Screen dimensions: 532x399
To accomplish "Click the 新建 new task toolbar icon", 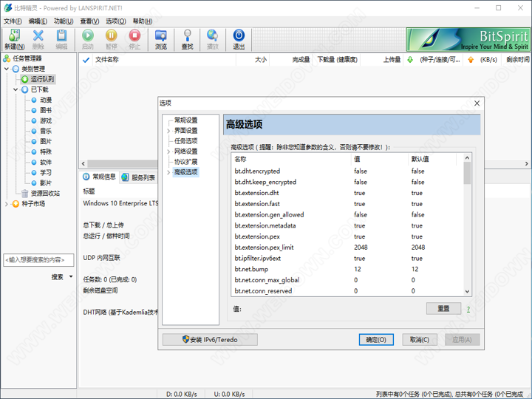I will coord(14,39).
